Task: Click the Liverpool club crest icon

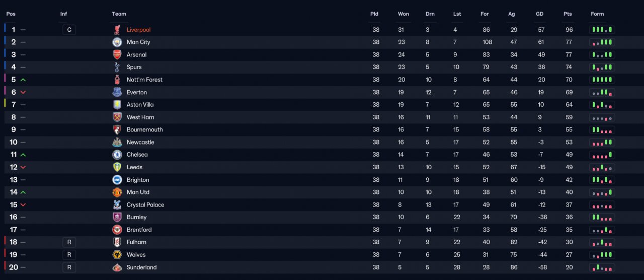Action: click(x=117, y=30)
